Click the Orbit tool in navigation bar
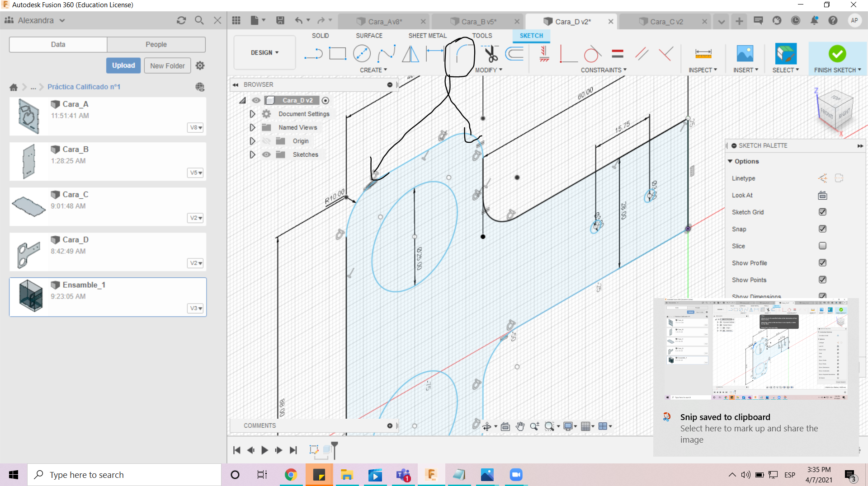 (487, 426)
